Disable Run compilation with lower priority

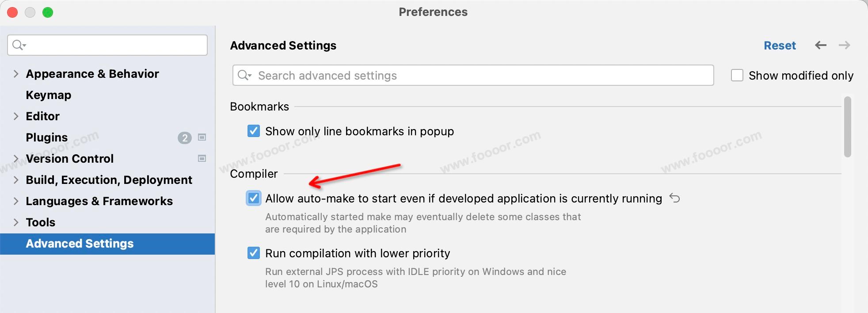(x=254, y=253)
